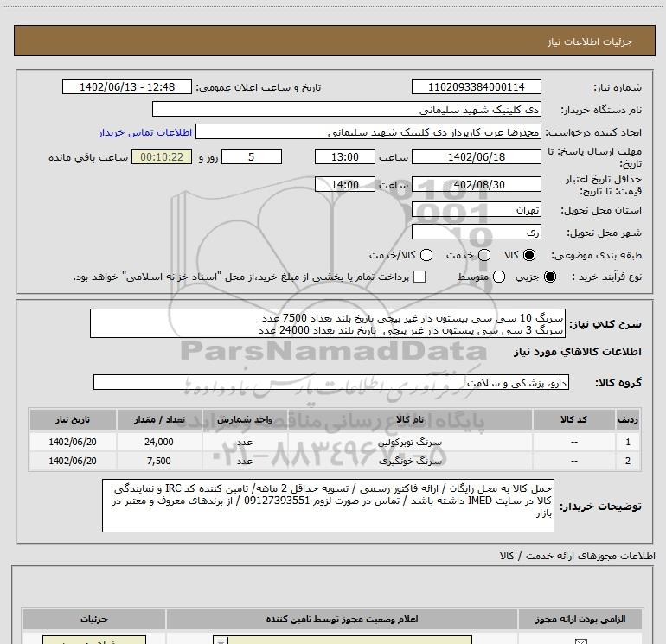Click the جزئیات column header
This screenshot has height=644, width=666.
[95, 620]
